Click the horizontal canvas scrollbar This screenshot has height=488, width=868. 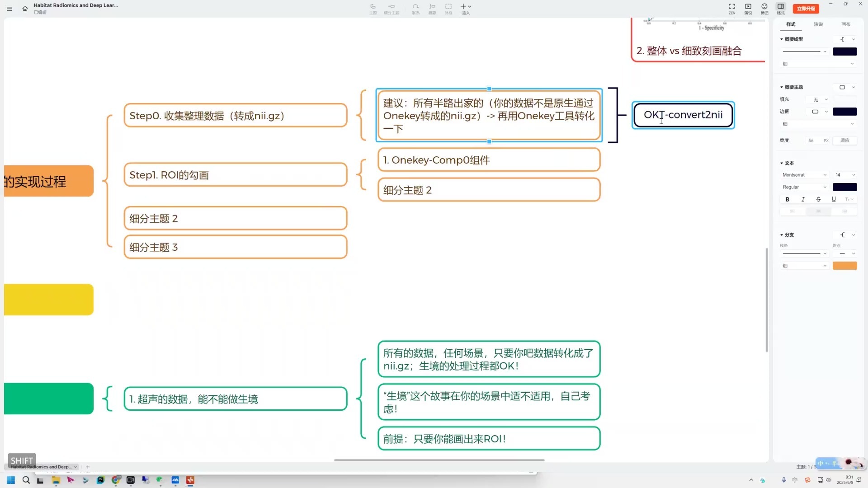[439, 460]
